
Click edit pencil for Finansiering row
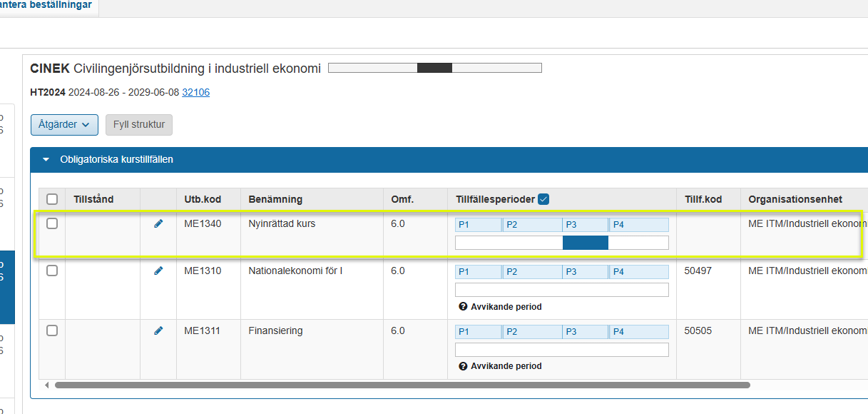[158, 330]
